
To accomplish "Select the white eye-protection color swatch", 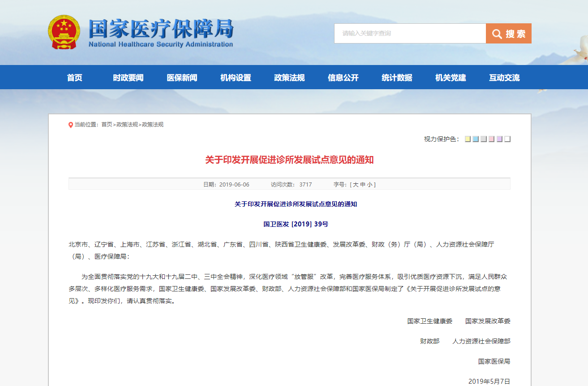I will [507, 139].
